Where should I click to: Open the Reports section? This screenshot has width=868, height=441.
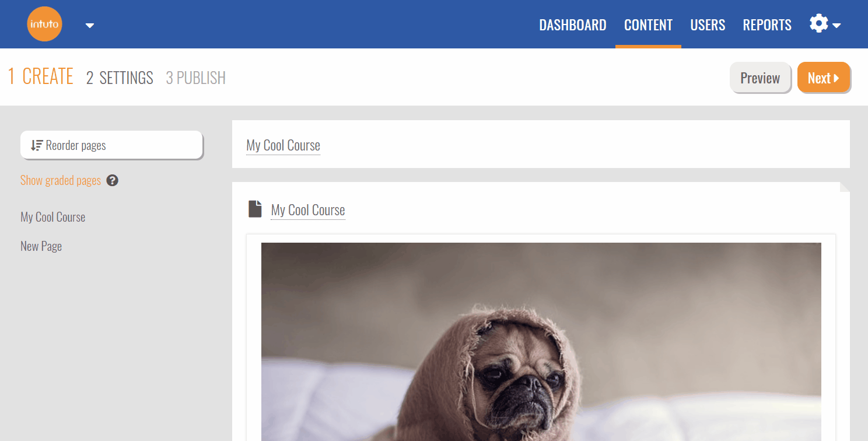click(767, 25)
